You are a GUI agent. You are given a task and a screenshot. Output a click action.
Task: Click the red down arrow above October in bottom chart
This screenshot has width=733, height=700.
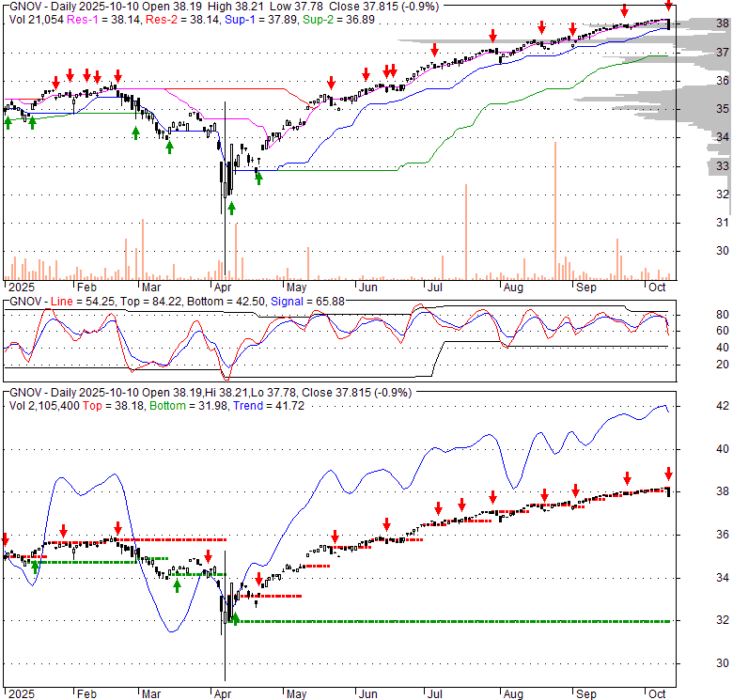[668, 474]
